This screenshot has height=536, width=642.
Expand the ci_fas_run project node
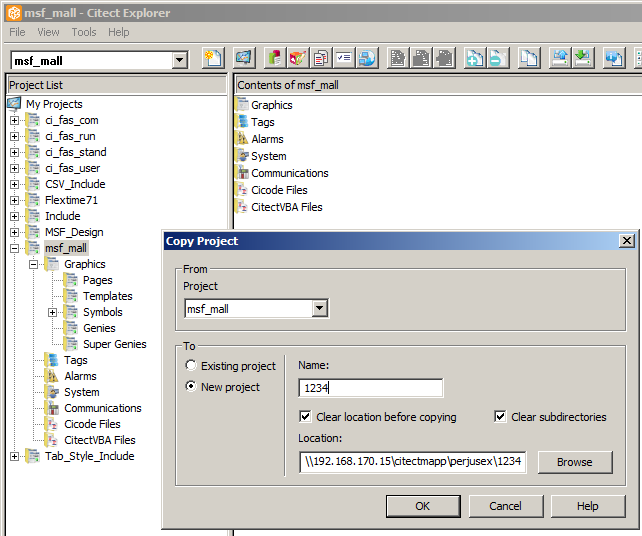tap(14, 136)
